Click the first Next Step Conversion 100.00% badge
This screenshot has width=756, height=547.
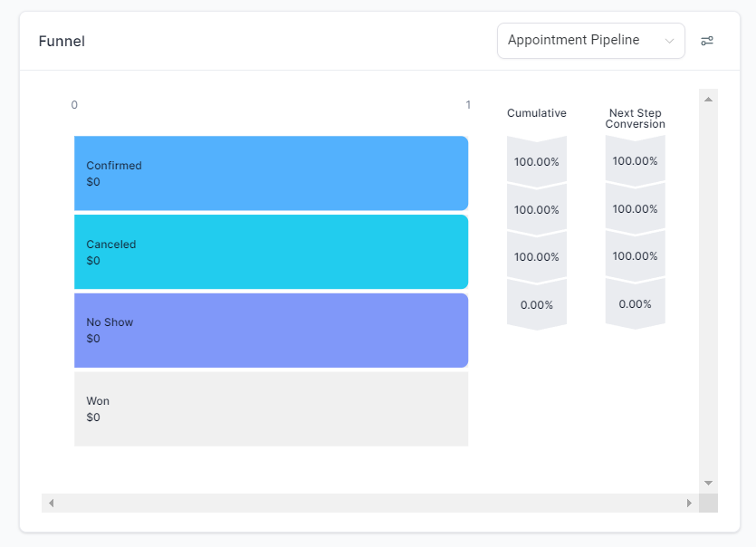pos(635,160)
